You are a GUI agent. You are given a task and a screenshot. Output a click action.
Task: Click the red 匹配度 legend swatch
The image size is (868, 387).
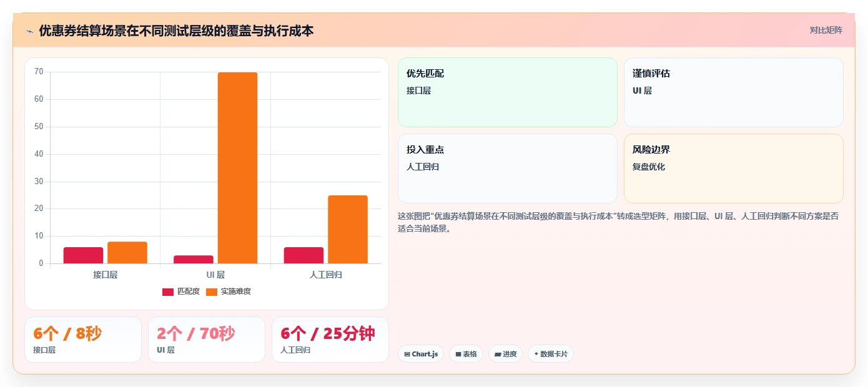(168, 291)
